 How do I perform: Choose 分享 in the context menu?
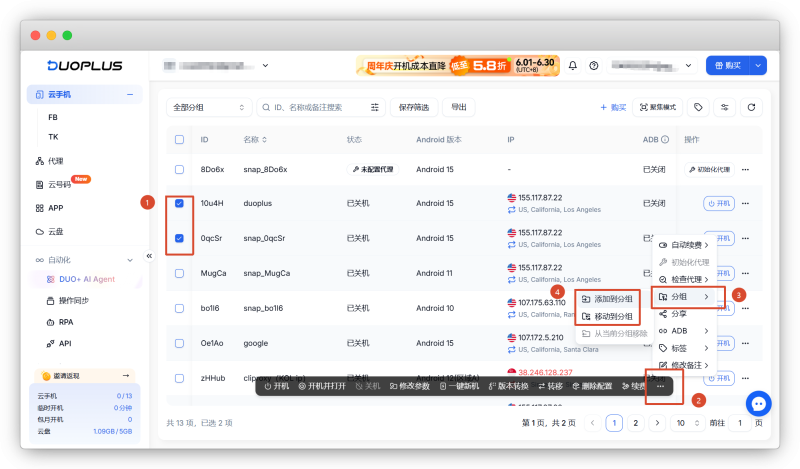tap(685, 314)
